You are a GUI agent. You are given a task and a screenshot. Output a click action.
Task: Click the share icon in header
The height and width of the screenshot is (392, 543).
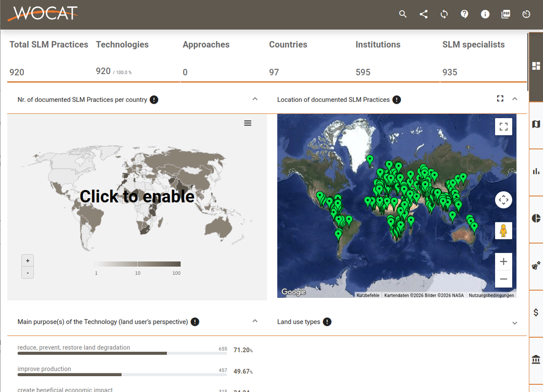coord(424,14)
